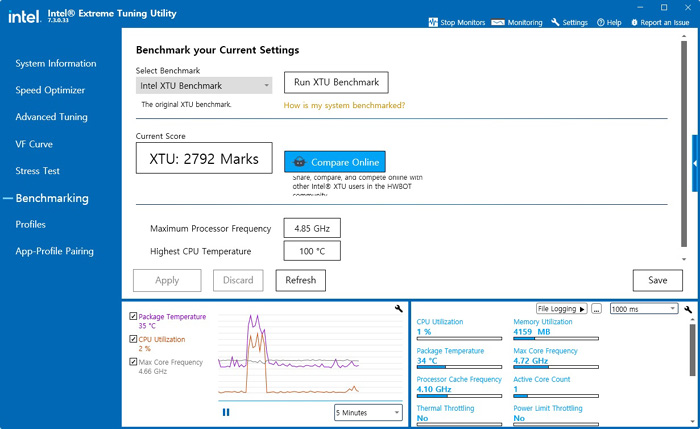Open App-Profile Pairing section
Screen dimensions: 700x429
click(54, 251)
